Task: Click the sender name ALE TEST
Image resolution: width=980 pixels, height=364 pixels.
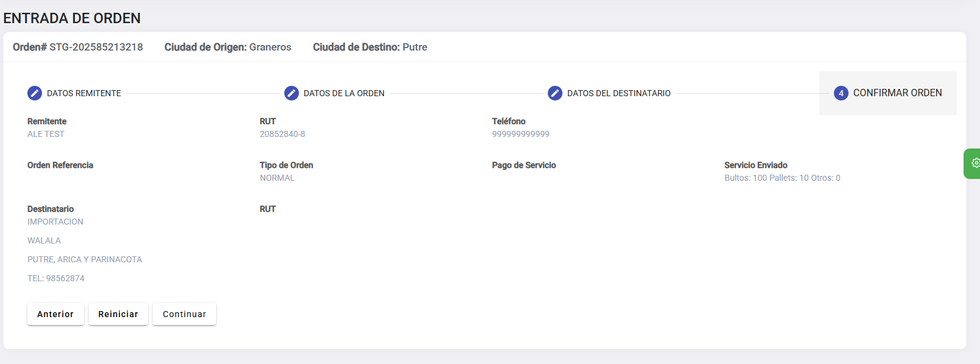Action: coord(46,134)
